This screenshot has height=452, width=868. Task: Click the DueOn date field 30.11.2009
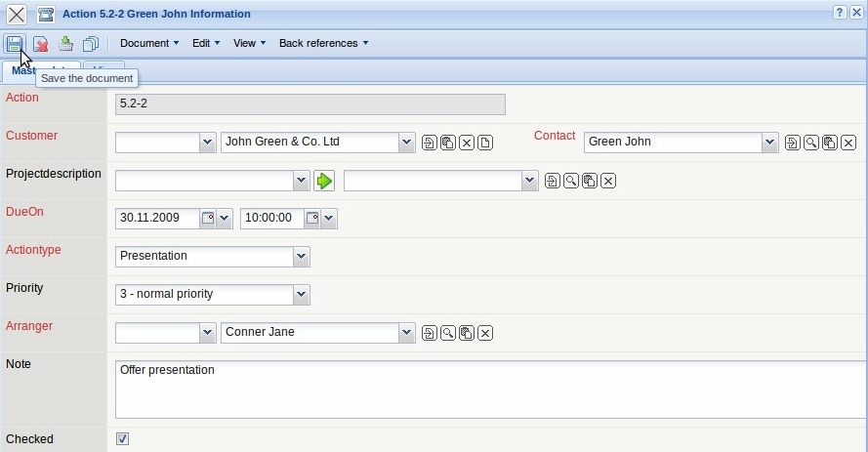pos(157,219)
